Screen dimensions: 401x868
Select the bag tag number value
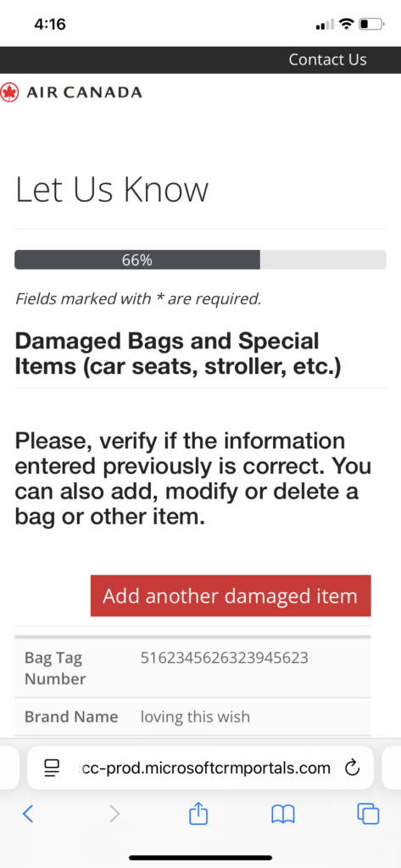225,658
